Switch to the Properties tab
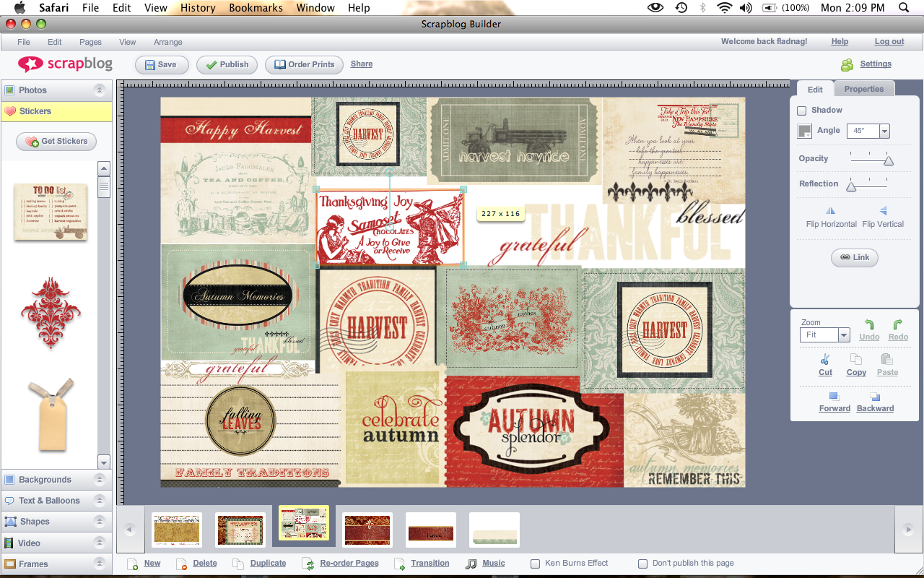Screen dimensions: 924x578 coord(864,89)
